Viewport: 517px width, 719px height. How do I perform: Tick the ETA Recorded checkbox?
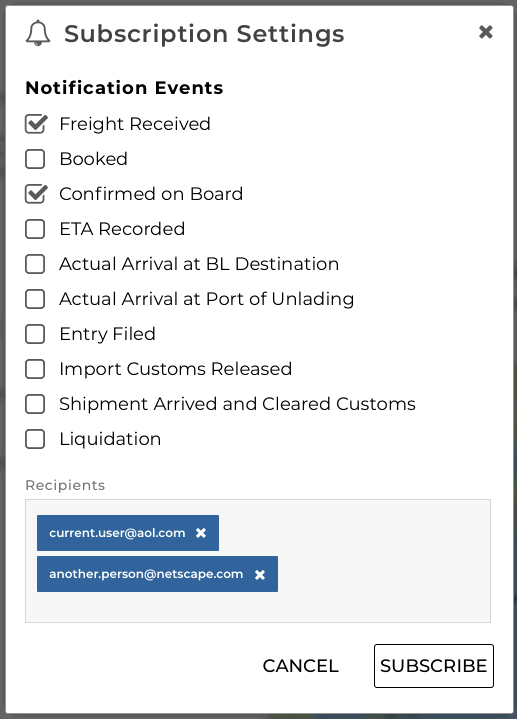(35, 229)
